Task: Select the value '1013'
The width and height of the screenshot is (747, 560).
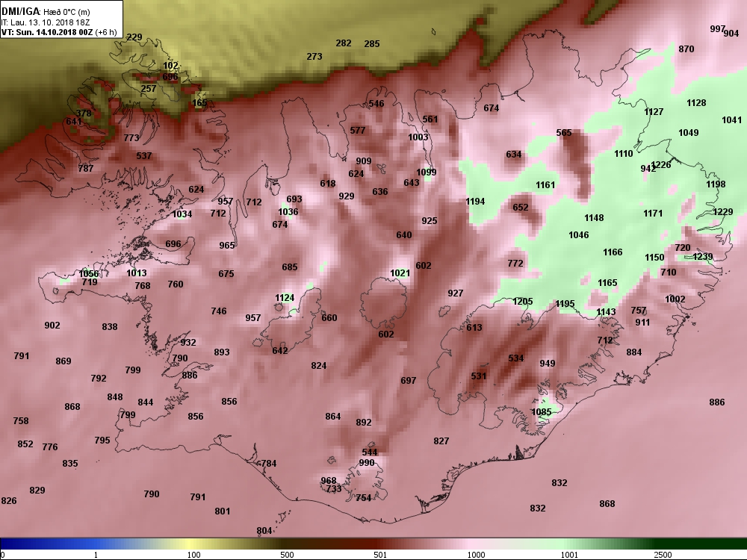Action: click(x=137, y=273)
